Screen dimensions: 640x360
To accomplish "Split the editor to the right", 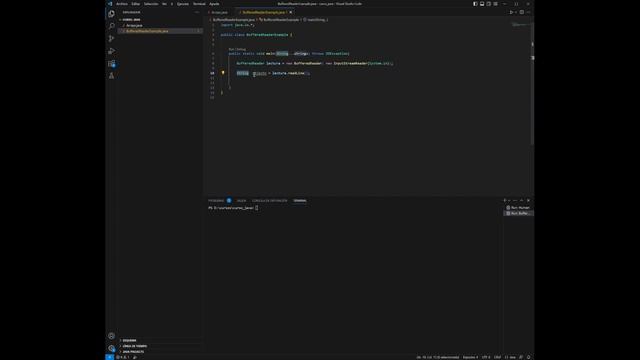I will coord(522,12).
